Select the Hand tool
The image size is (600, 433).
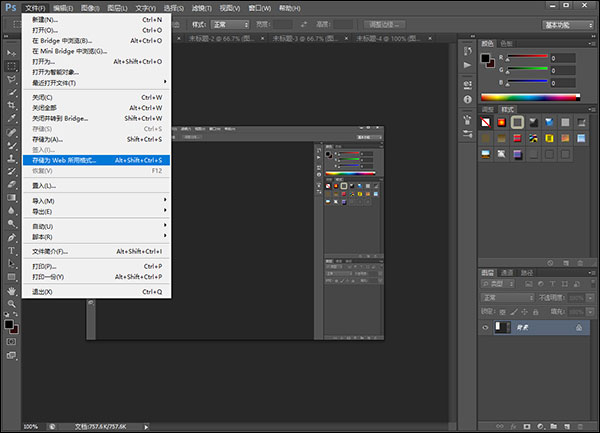12,290
